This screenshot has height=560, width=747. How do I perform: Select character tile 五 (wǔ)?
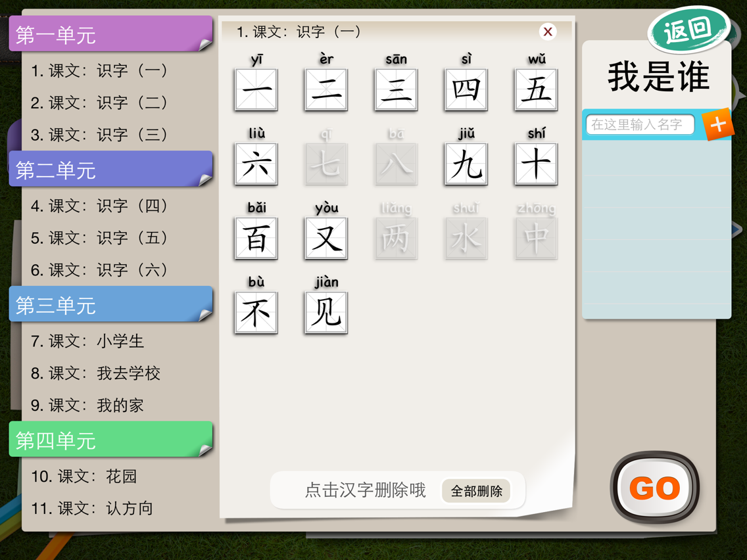[536, 89]
